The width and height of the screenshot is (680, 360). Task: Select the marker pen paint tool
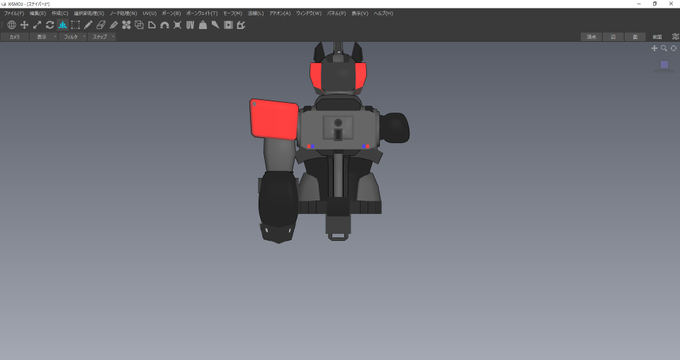point(114,25)
